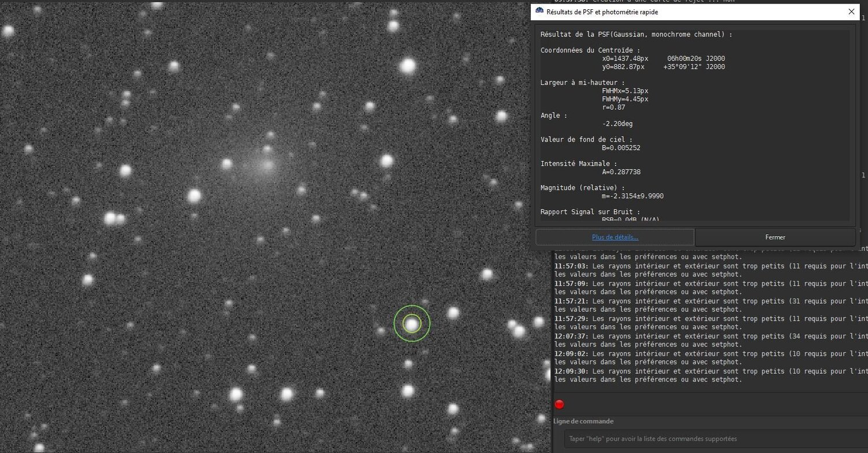Screen dimensions: 868x453
Task: Click the log entry timestamped "11:57:09:"
Action: pyautogui.click(x=710, y=288)
